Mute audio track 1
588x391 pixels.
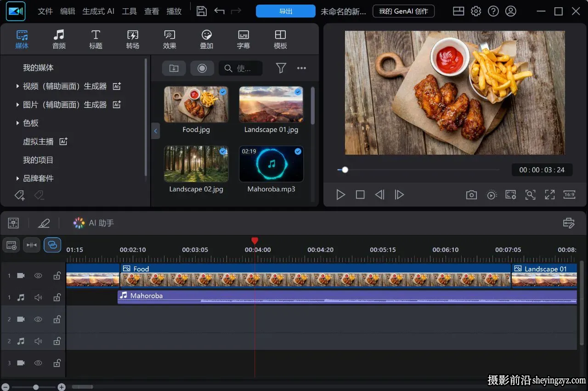(38, 297)
